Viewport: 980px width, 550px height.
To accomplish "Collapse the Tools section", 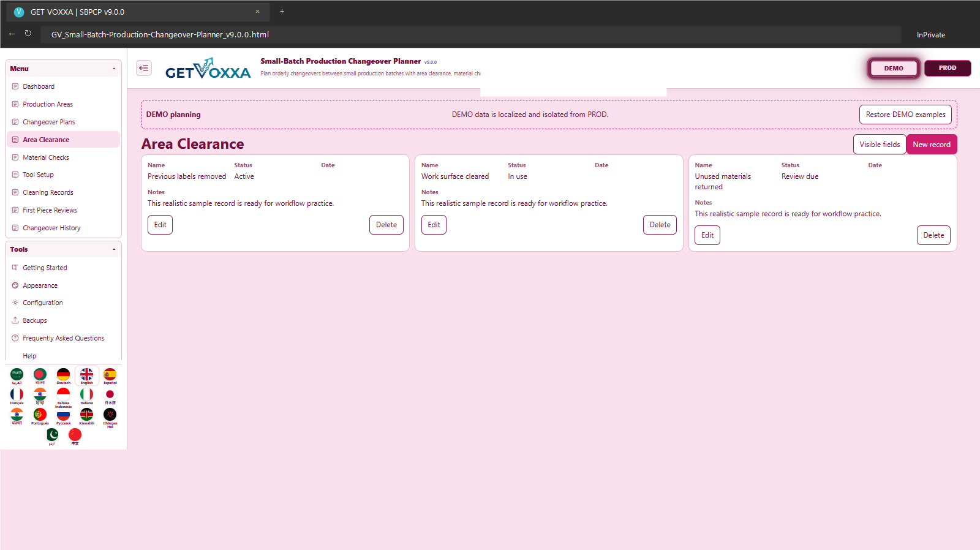I will (x=114, y=249).
